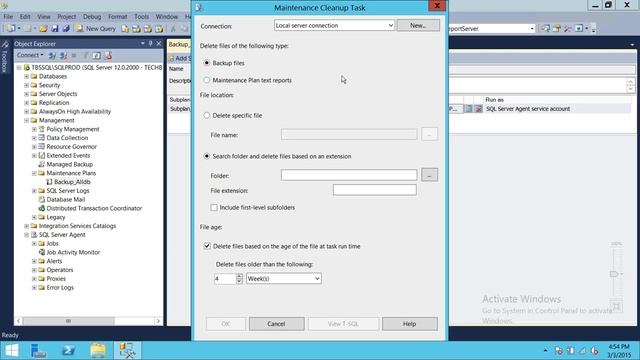640x360 pixels.
Task: Click the Folder path input field
Action: coord(349,175)
